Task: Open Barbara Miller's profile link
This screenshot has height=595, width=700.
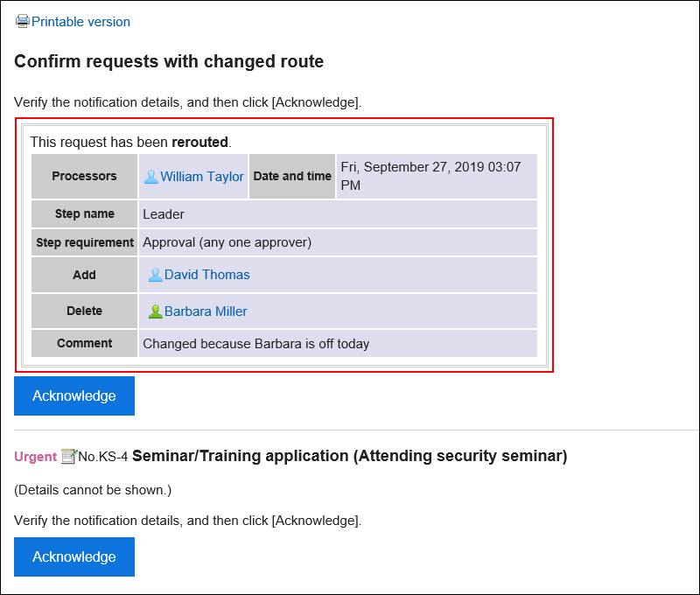Action: [206, 311]
